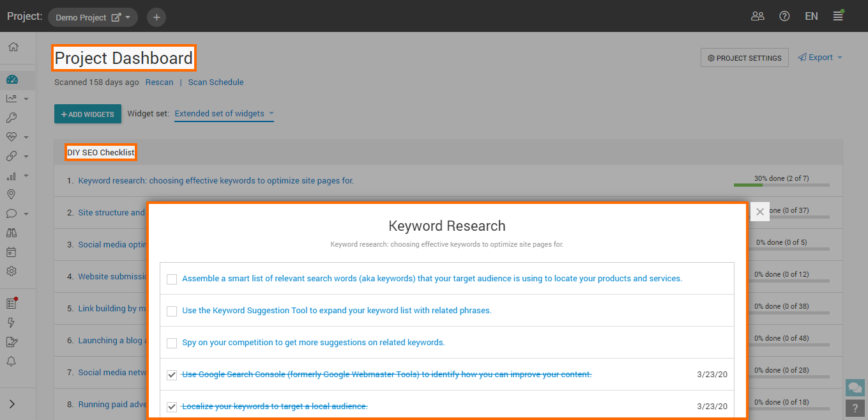This screenshot has width=868, height=420.
Task: Uncheck the 'Localize your keywords' checkbox
Action: tap(172, 407)
